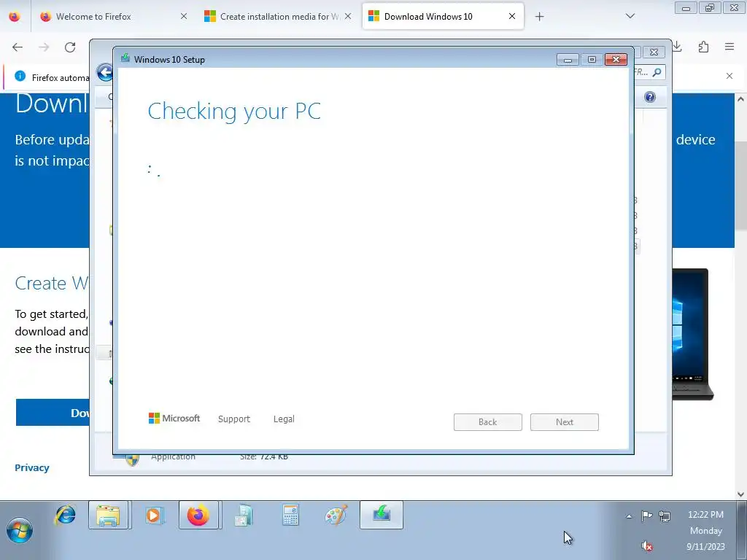Show hidden system tray icons
The height and width of the screenshot is (560, 747).
click(629, 516)
